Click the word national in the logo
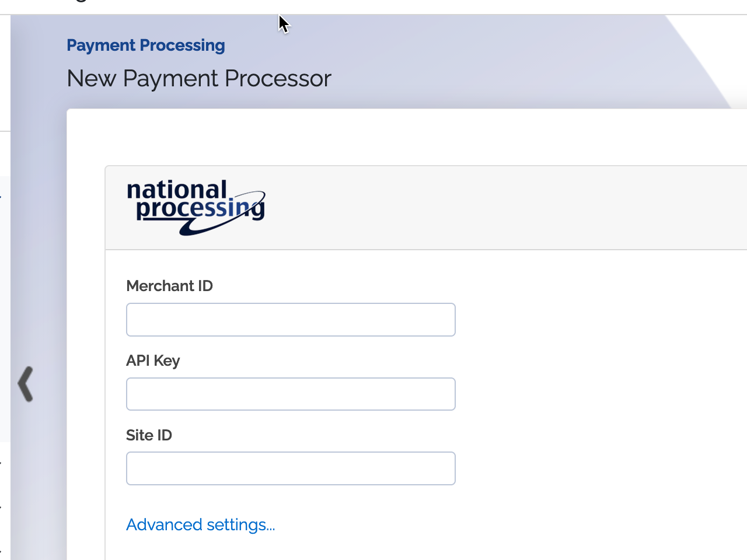 [177, 190]
